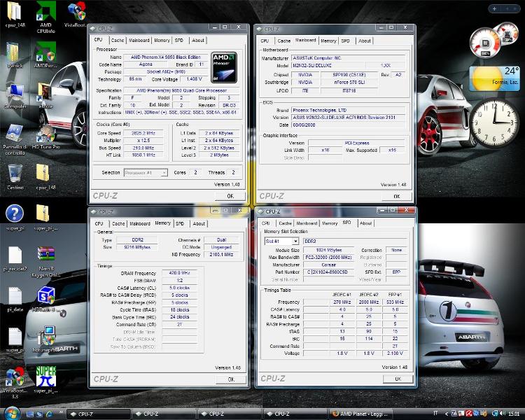Open the Cestino recycle bin
The image size is (525, 420).
(15, 177)
